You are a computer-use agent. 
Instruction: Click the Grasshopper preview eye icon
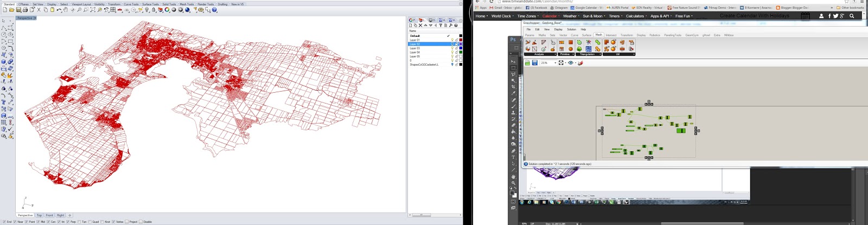click(570, 63)
